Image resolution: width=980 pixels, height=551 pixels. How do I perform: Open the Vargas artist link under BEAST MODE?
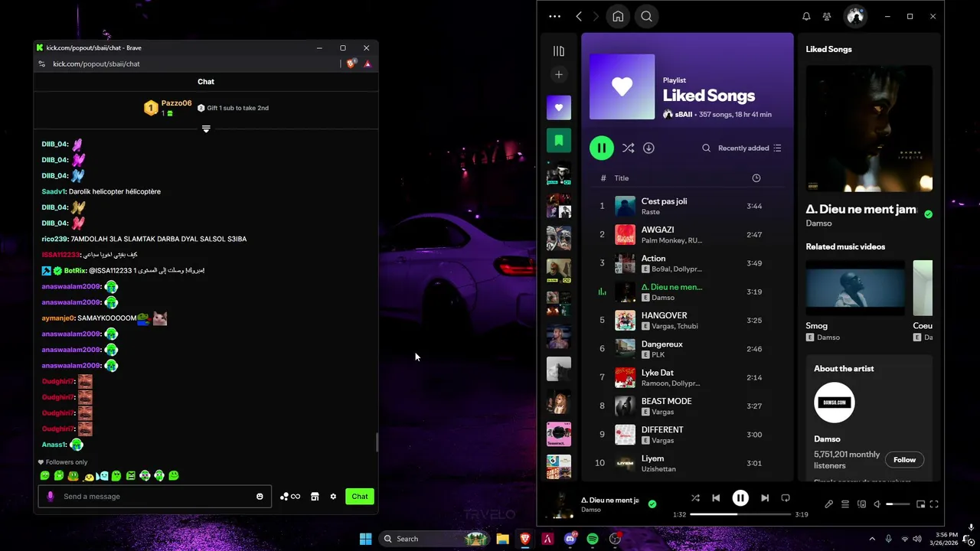[x=662, y=412]
